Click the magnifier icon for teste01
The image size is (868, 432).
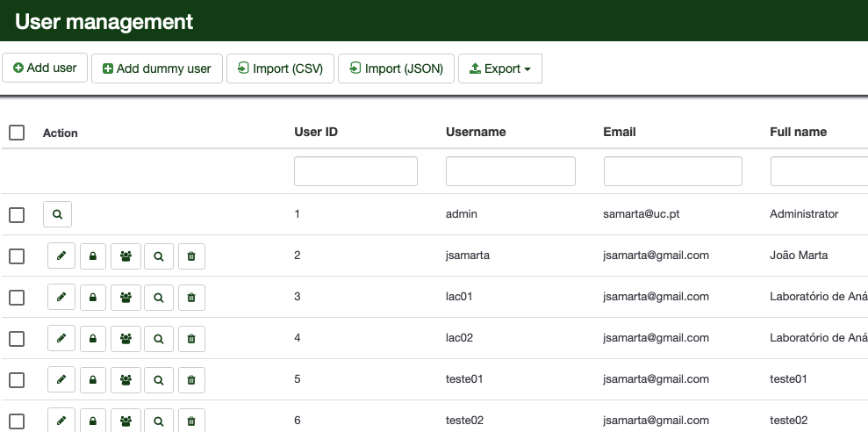pos(159,380)
